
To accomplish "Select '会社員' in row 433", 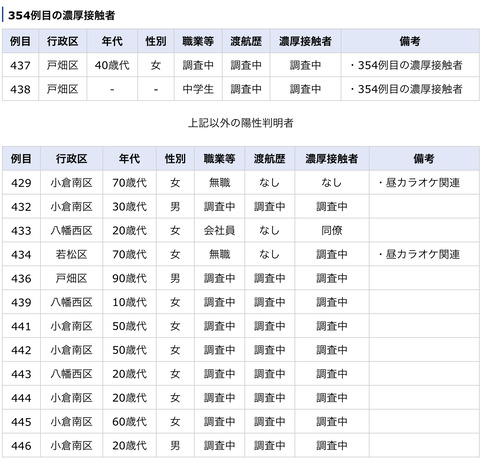I will (219, 230).
